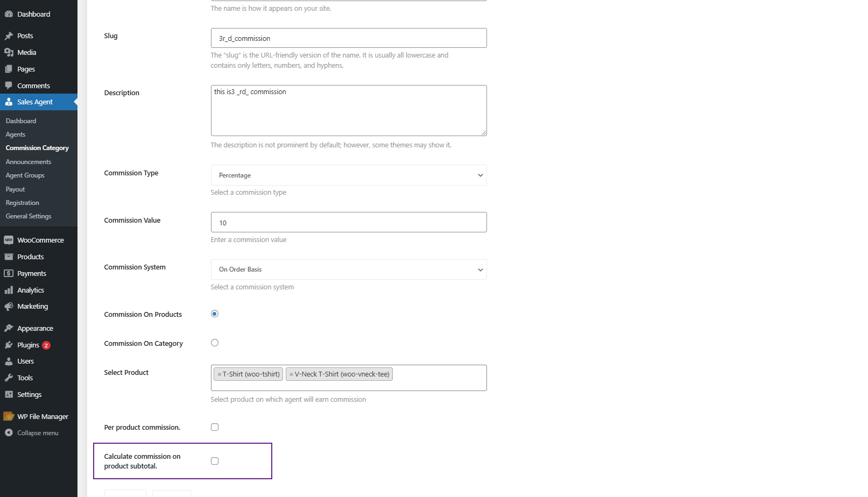Click the Commission Value input field
This screenshot has height=497, width=868.
pos(349,222)
